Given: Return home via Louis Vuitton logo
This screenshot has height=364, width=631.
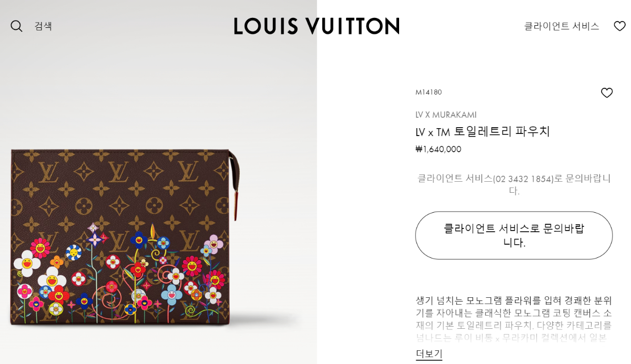Looking at the screenshot, I should [x=317, y=26].
